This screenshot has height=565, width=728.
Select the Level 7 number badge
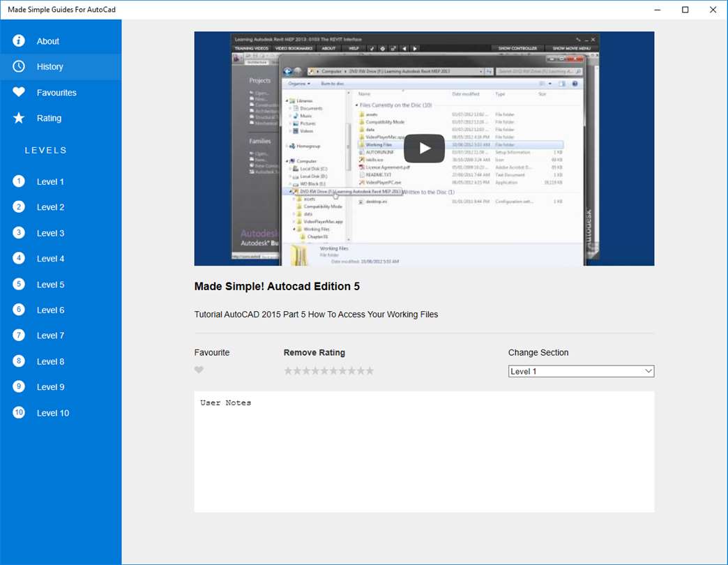(x=19, y=336)
